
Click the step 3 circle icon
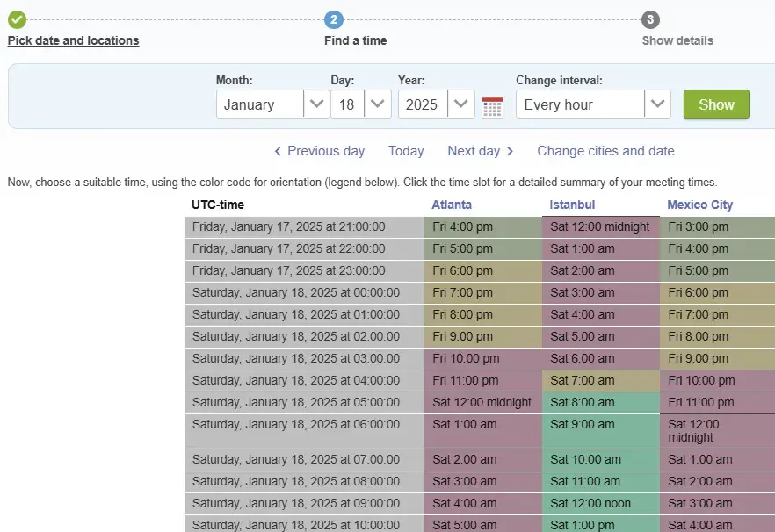[x=650, y=19]
